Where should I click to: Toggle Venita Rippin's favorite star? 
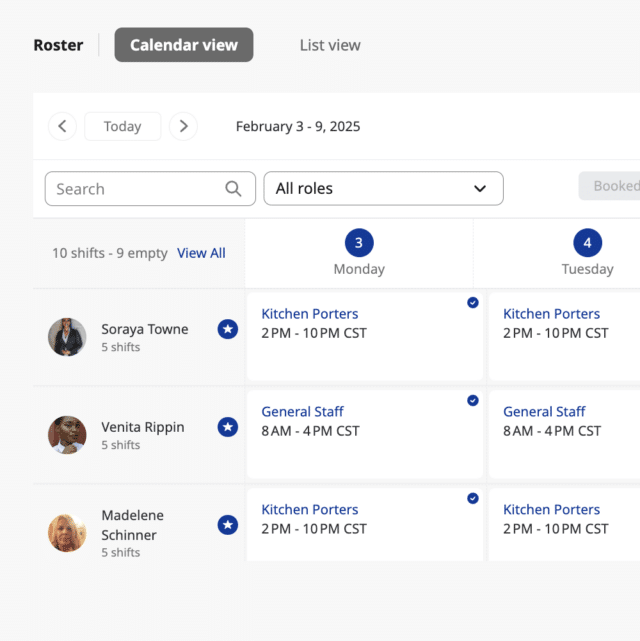[228, 427]
